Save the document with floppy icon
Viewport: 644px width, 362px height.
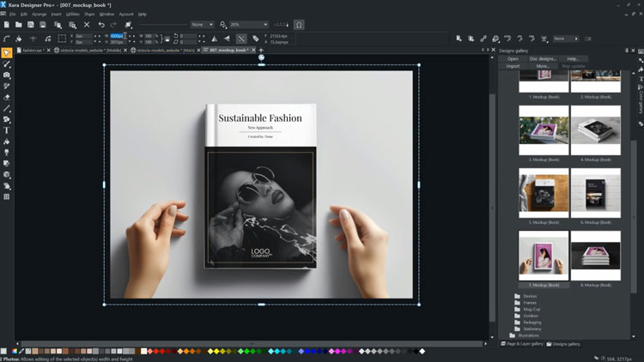pos(30,25)
